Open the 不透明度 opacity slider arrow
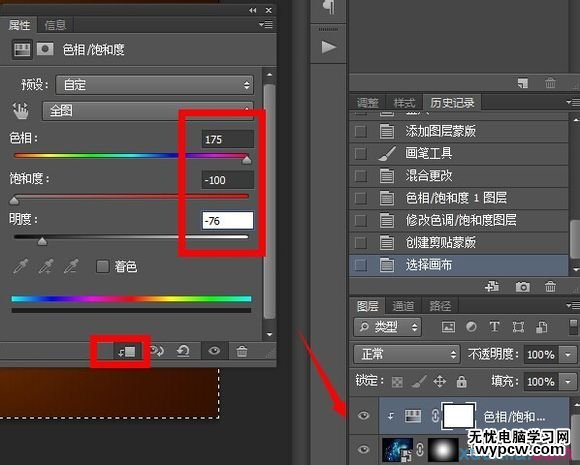Viewport: 580px width, 465px height. pos(568,355)
